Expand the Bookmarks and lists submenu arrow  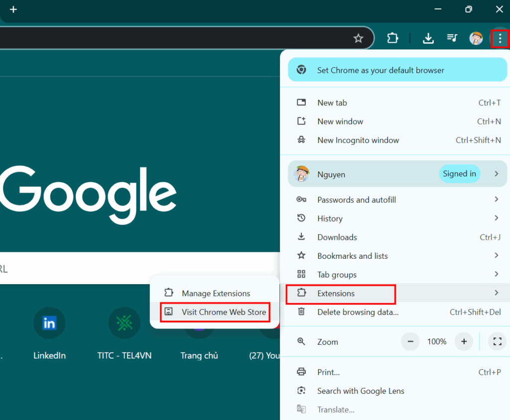click(x=497, y=255)
